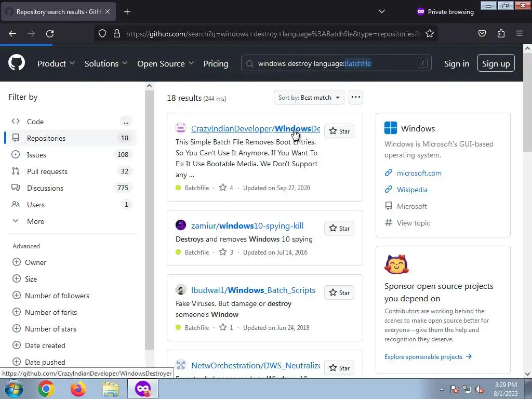
Task: Open zamiur/windows10-spying-kill repository link
Action: pyautogui.click(x=247, y=225)
